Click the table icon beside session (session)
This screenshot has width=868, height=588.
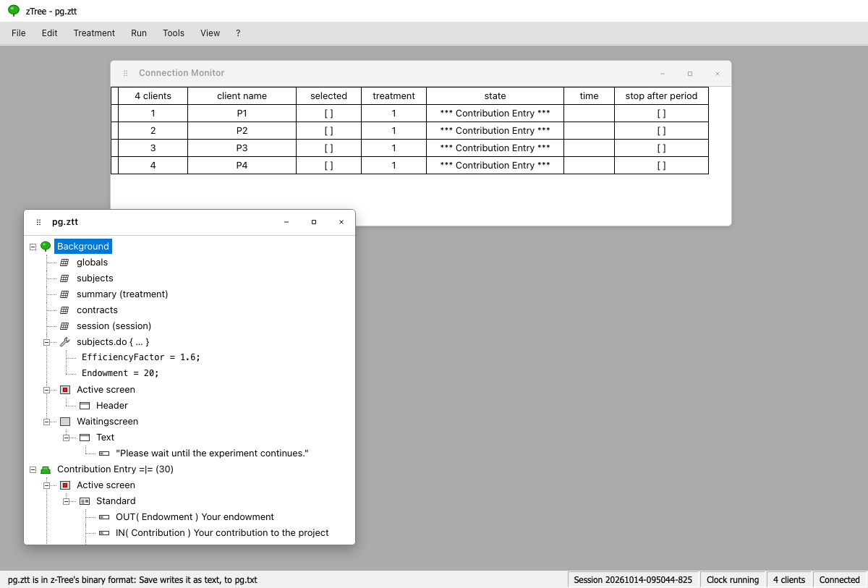(x=64, y=326)
